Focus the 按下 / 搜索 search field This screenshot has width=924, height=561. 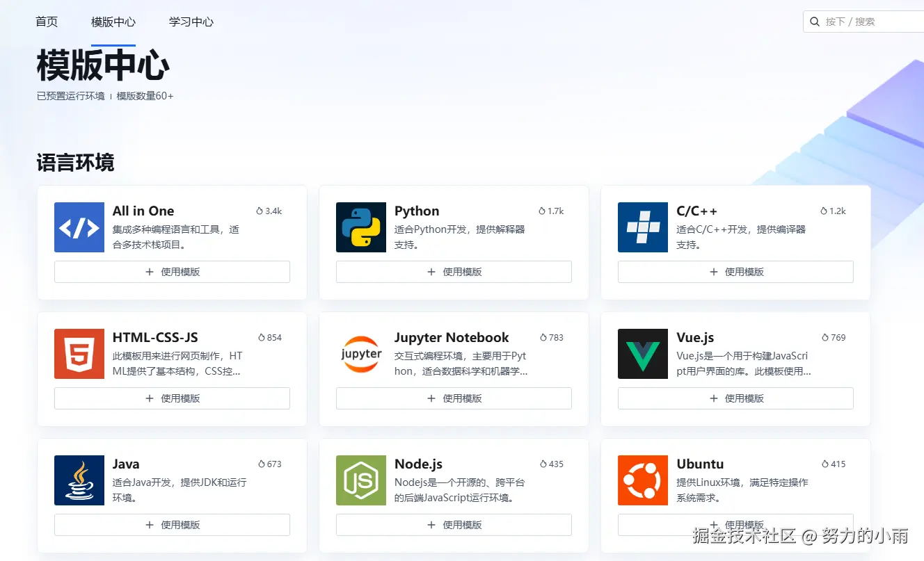tap(863, 22)
